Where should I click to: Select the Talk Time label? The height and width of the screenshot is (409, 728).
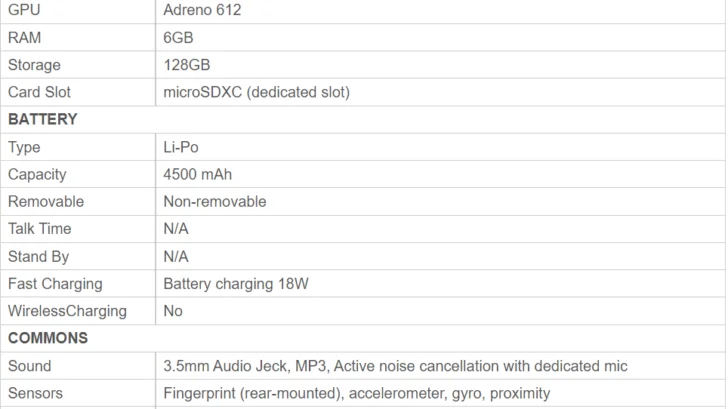(x=39, y=228)
